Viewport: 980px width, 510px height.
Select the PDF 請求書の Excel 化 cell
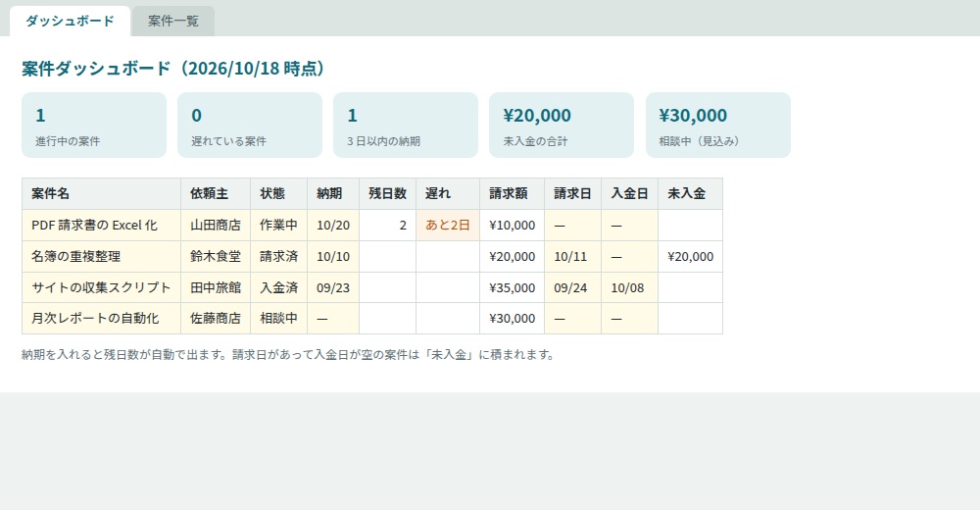point(101,226)
